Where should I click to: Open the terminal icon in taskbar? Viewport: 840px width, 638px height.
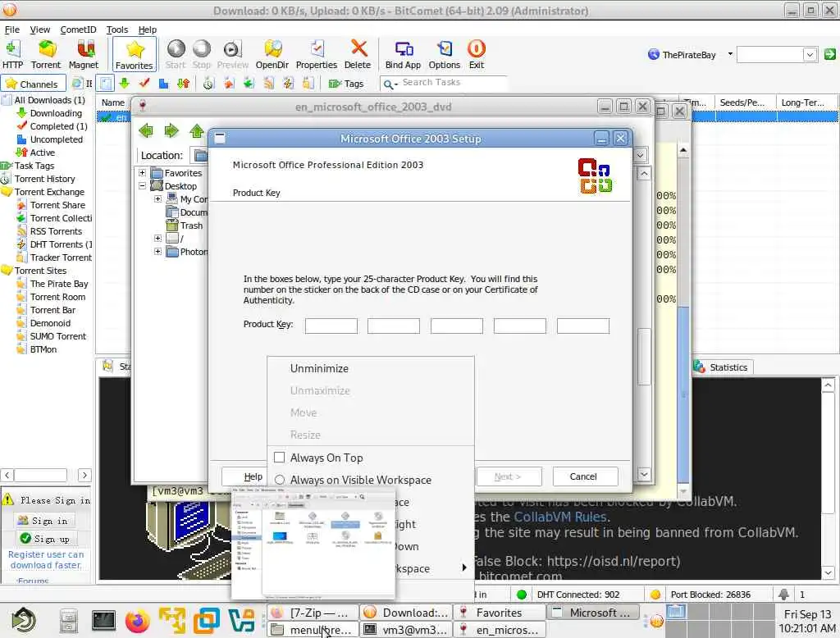click(x=103, y=620)
